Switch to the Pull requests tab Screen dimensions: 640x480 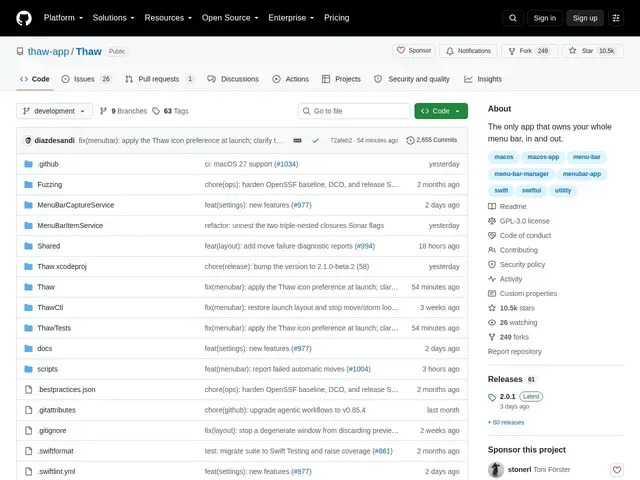click(x=159, y=79)
